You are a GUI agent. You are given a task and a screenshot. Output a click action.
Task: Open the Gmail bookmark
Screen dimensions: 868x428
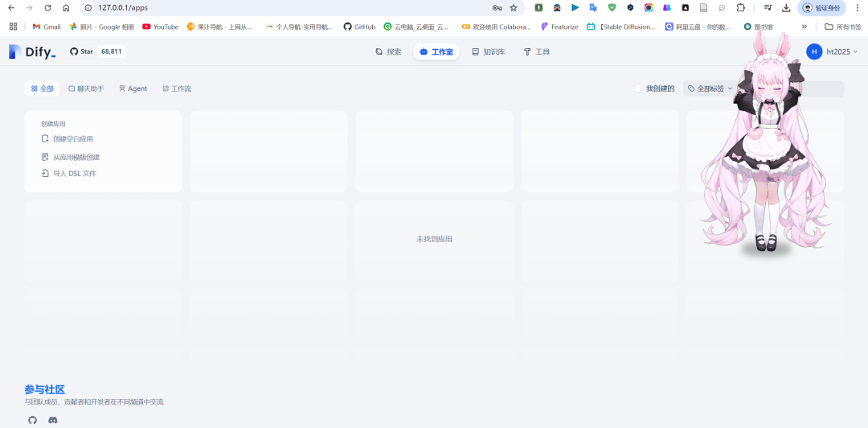(47, 27)
